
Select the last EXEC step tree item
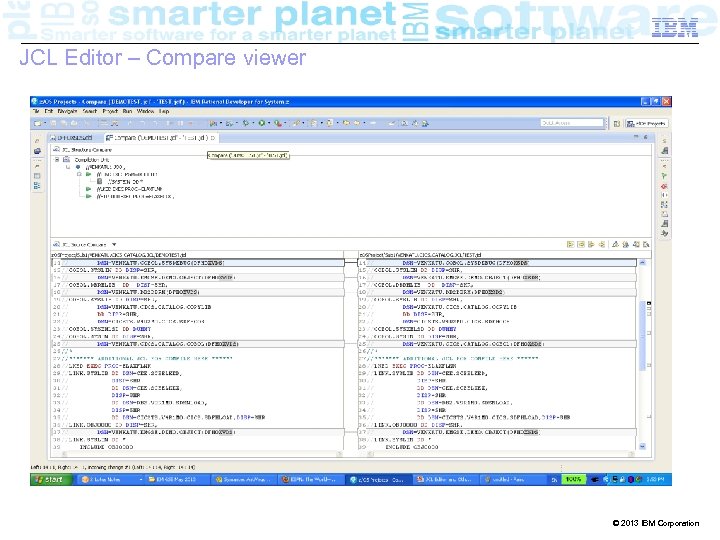point(135,197)
